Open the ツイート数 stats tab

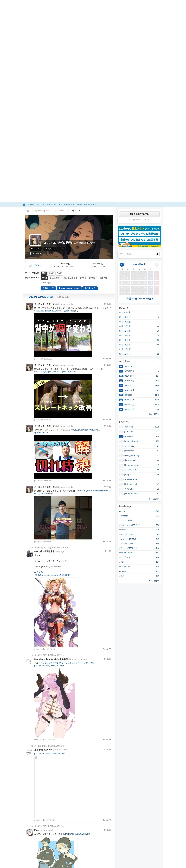pyautogui.click(x=98, y=265)
